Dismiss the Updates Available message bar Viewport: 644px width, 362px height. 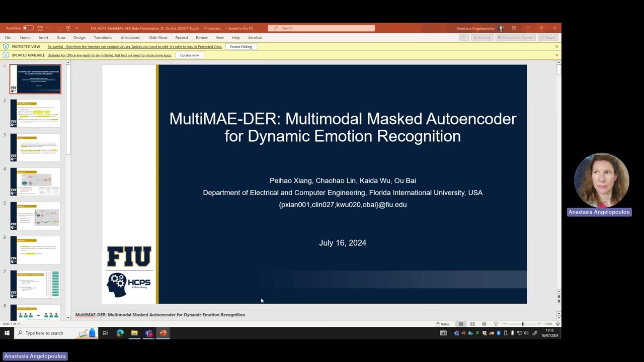pos(556,55)
